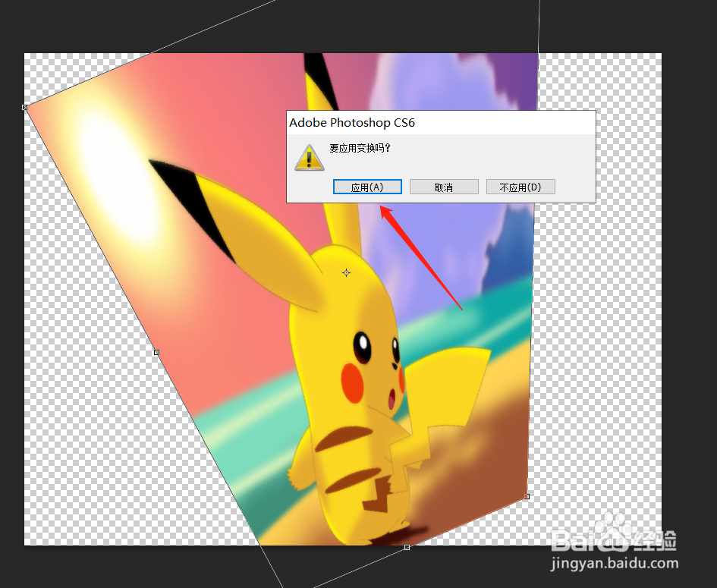Click the left edge midpoint transform handle

point(157,353)
